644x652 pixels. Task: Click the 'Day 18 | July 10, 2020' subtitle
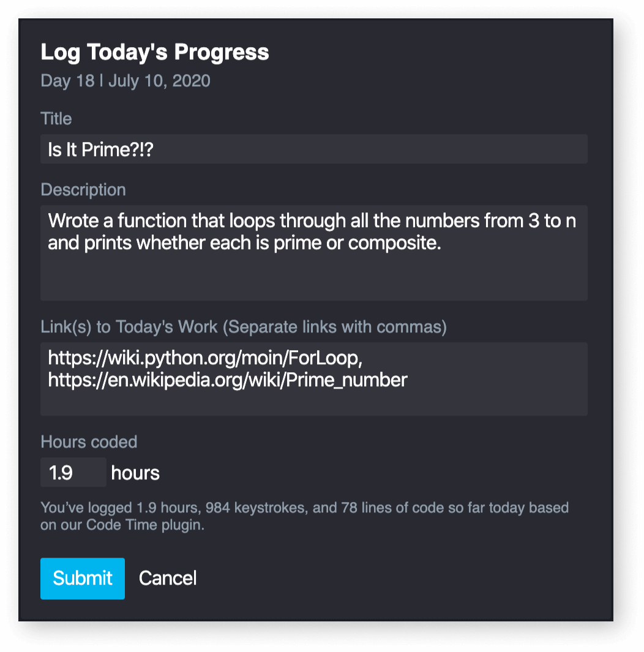(125, 80)
